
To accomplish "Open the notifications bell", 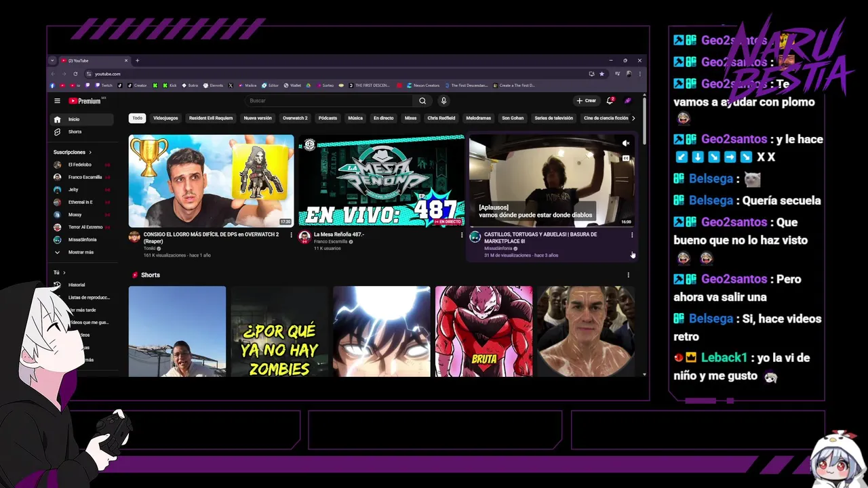I will pos(610,101).
